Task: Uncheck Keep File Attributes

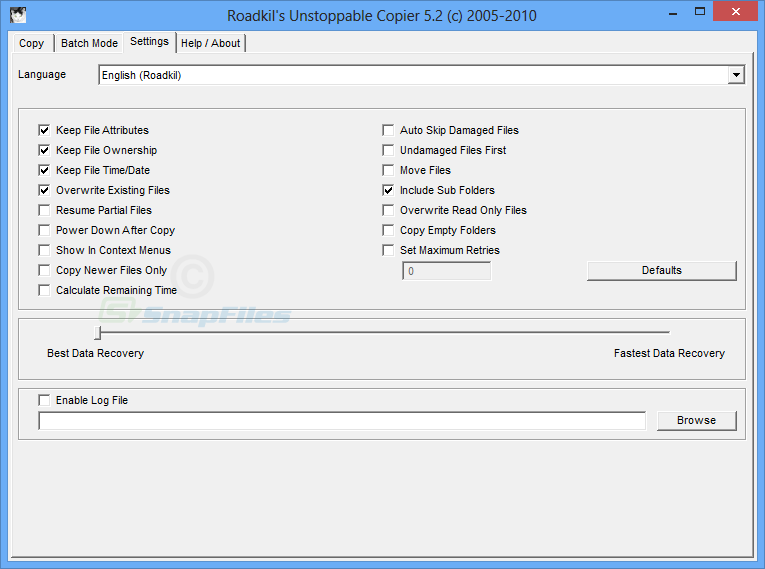Action: tap(44, 130)
